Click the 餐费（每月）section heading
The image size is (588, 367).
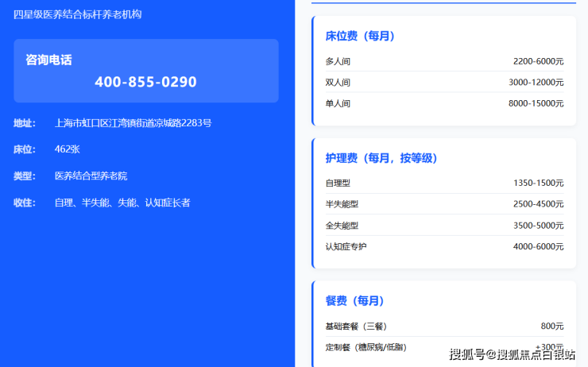click(354, 300)
